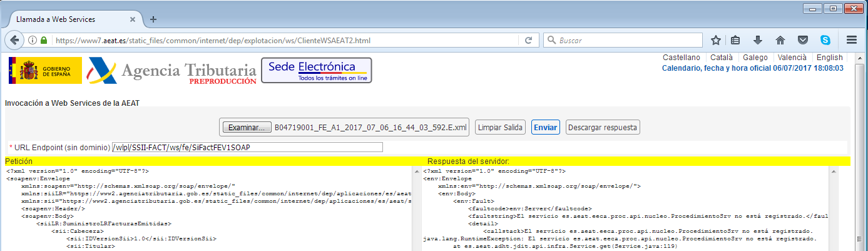Click the Examinar file browse button

pos(247,128)
